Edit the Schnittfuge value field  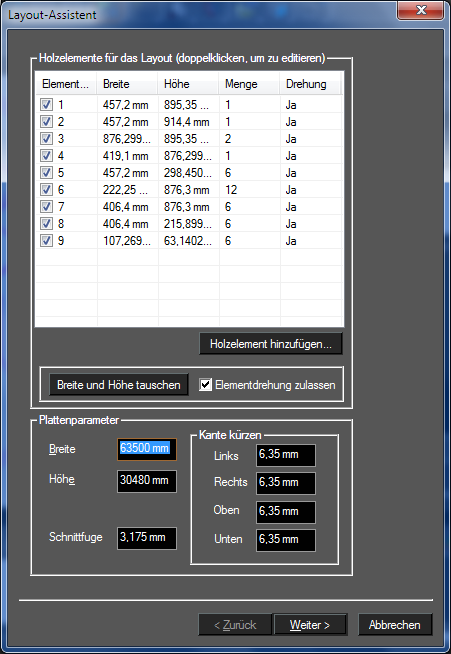click(x=147, y=538)
